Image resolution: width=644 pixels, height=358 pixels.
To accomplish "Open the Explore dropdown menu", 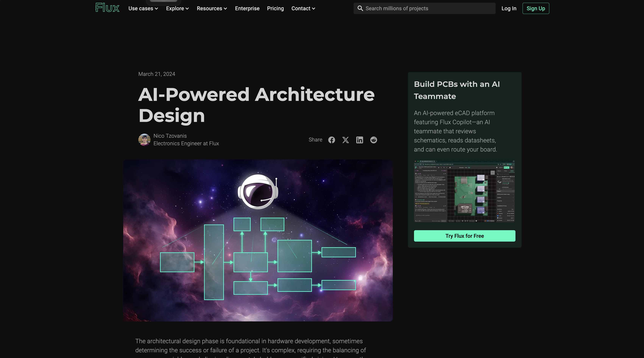I will (x=177, y=9).
